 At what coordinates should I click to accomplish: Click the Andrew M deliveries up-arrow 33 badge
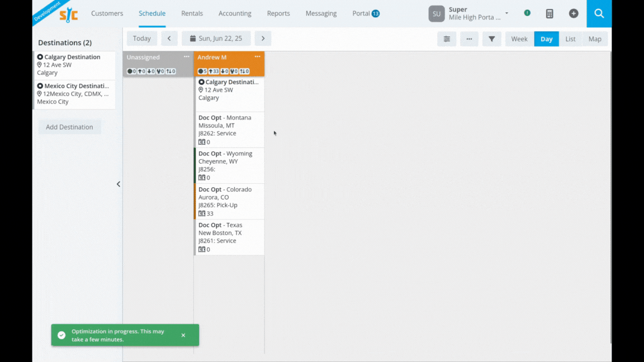[x=214, y=71]
